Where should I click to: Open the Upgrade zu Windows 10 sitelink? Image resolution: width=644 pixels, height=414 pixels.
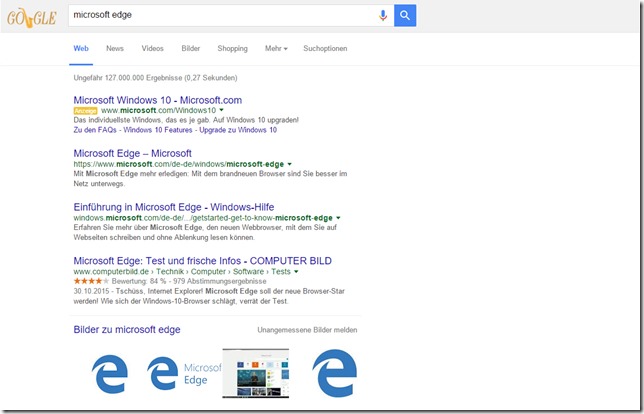tap(238, 130)
